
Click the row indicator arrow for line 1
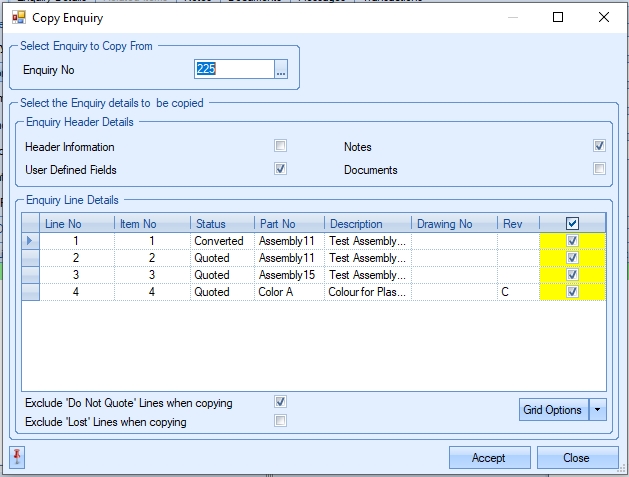(x=28, y=241)
